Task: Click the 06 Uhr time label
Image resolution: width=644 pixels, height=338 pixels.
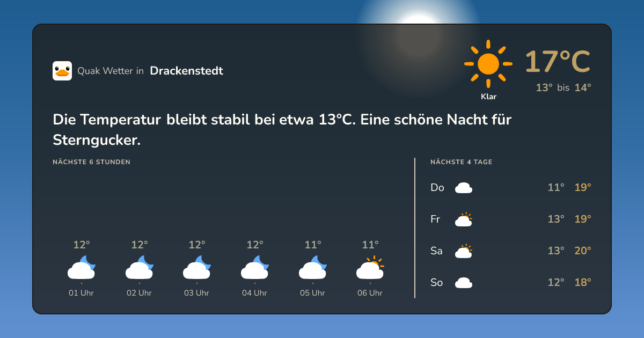Action: click(370, 293)
